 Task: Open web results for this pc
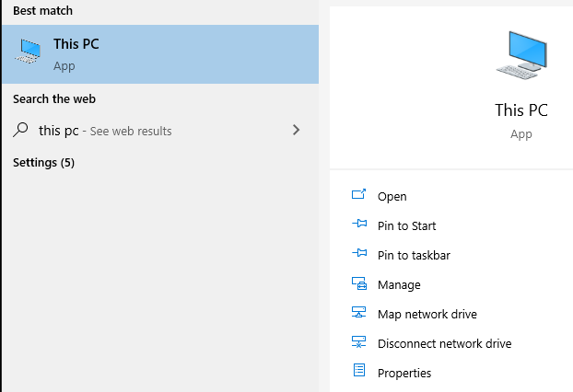pyautogui.click(x=160, y=131)
